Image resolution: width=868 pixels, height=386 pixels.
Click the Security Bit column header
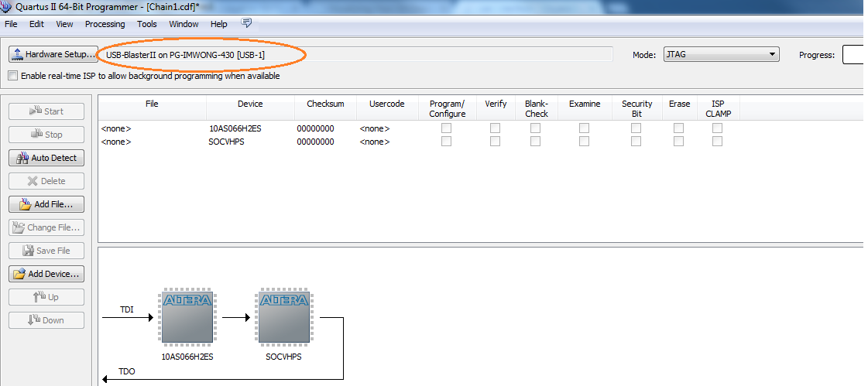[x=636, y=108]
